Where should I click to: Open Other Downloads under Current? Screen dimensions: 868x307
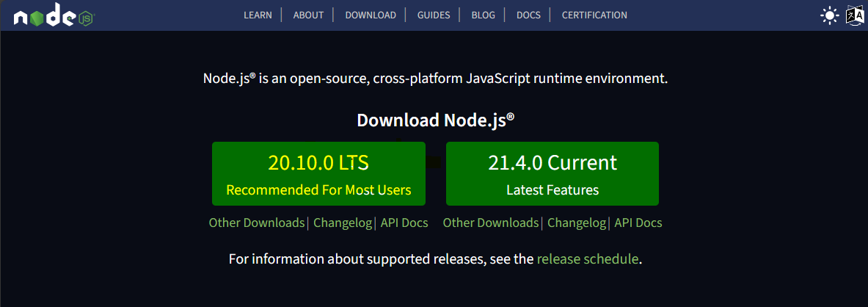tap(490, 223)
